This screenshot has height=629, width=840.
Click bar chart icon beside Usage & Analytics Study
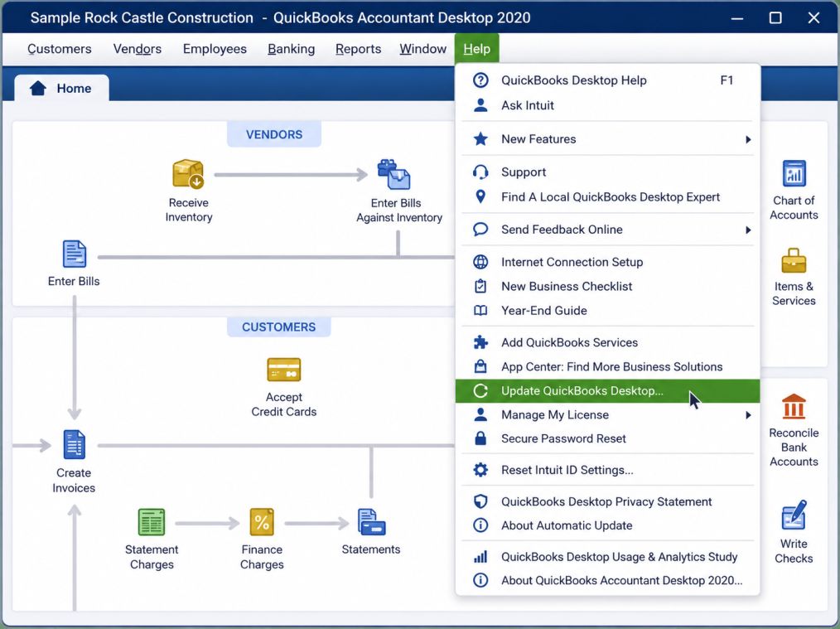click(480, 557)
